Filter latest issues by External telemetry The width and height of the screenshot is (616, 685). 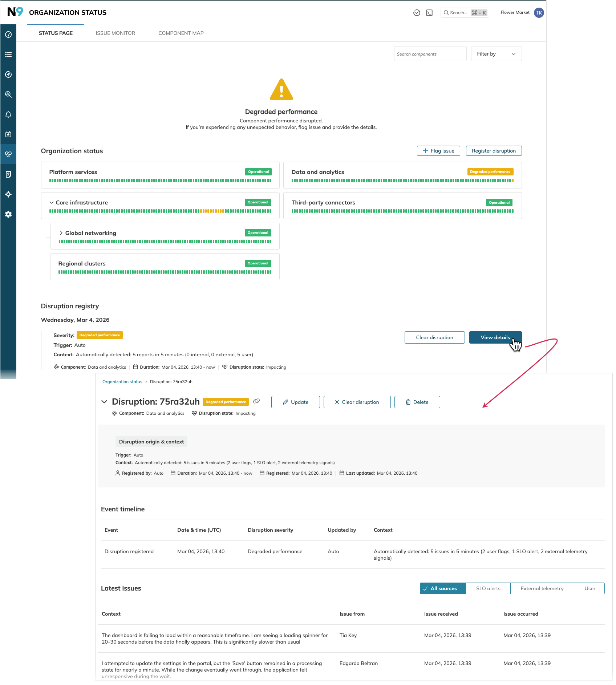click(542, 588)
